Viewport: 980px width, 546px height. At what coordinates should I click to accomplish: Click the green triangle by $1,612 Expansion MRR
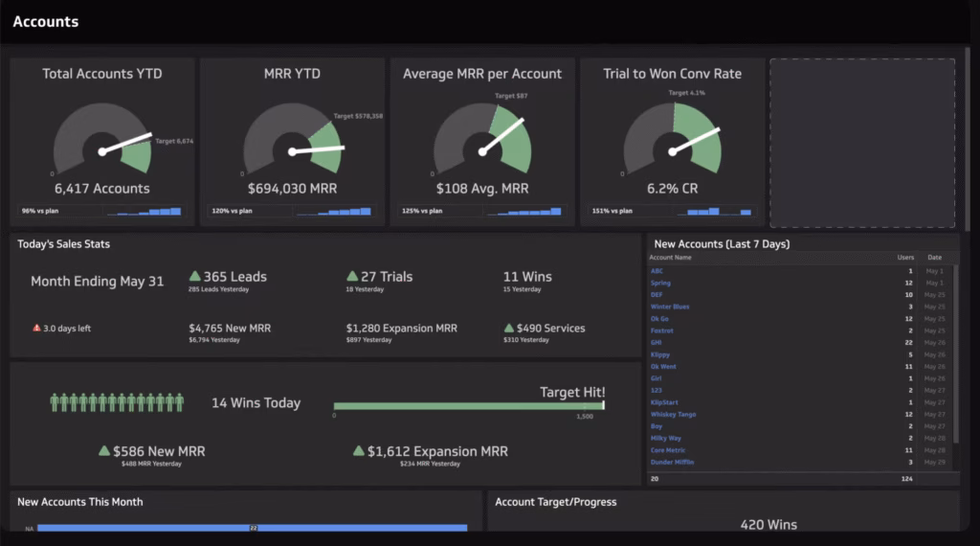click(359, 450)
